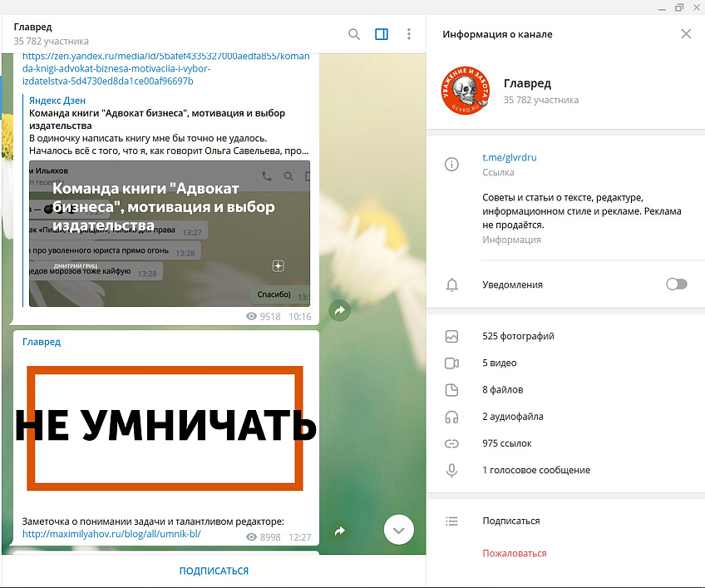
Task: Open the t.me/glvrdru channel link
Action: pos(510,157)
